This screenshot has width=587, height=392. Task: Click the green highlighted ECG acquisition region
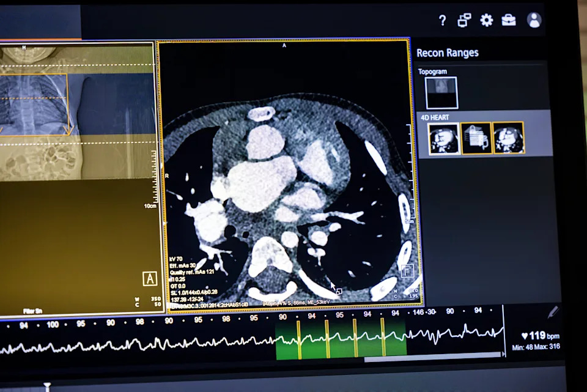(x=341, y=339)
